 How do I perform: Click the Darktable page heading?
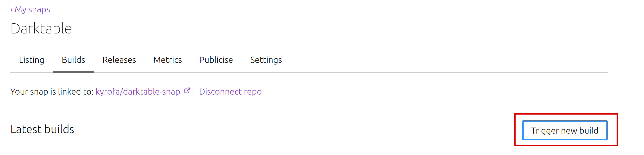[41, 28]
